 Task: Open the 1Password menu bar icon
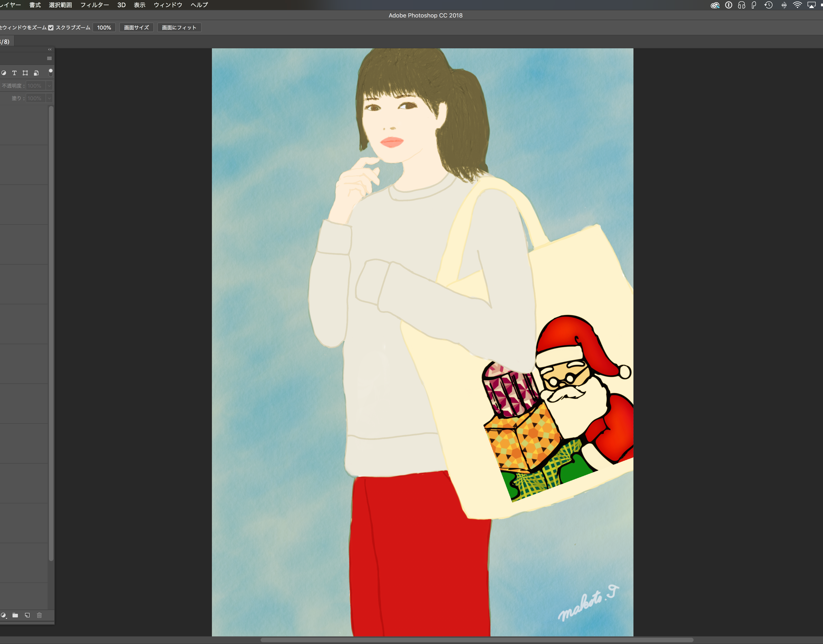tap(728, 5)
